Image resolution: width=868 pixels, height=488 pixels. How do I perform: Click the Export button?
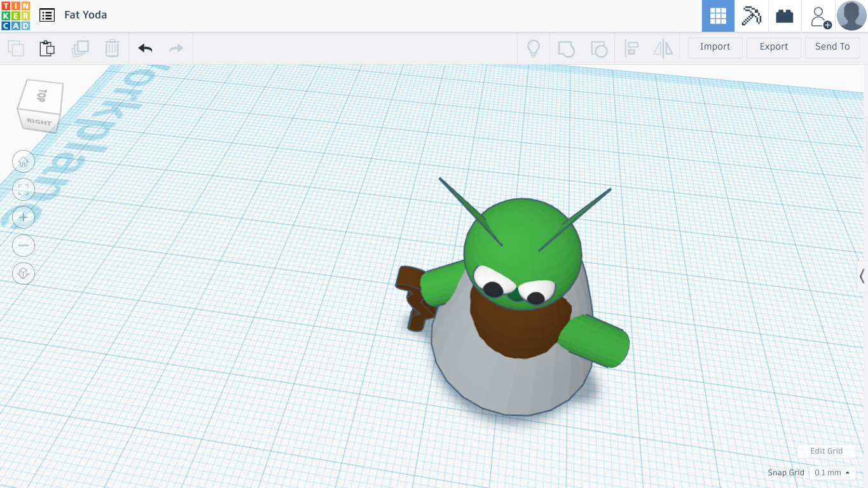click(774, 47)
